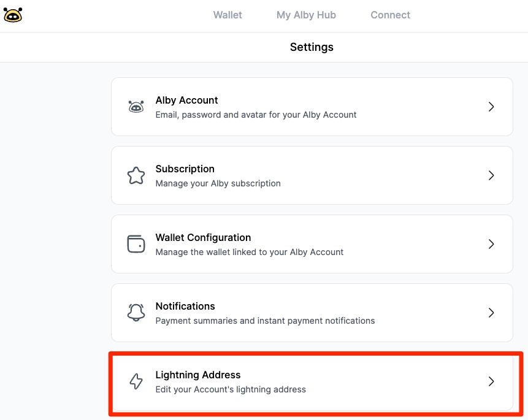Screen dimensions: 528x420
Task: Click the Alby Account bee icon
Action: [x=136, y=107]
